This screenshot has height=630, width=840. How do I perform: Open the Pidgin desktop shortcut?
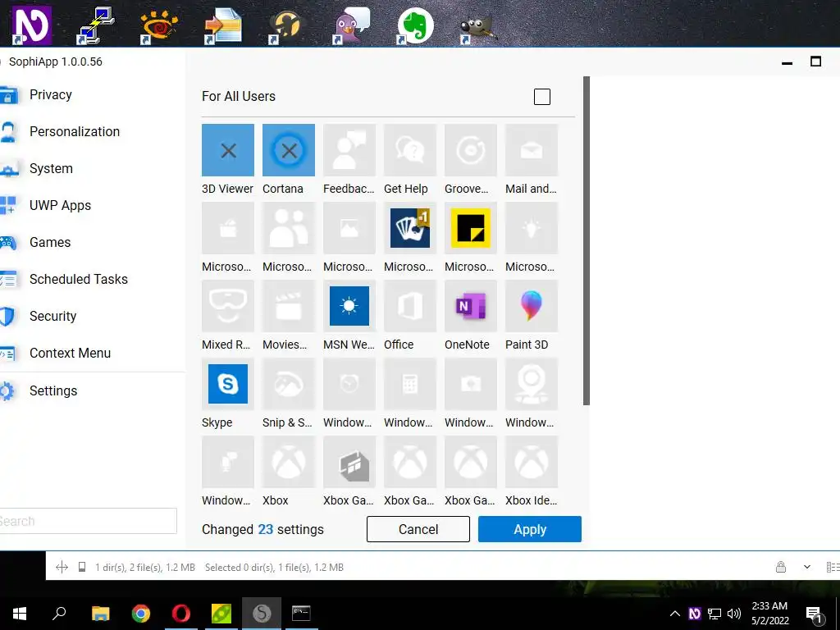pyautogui.click(x=351, y=25)
